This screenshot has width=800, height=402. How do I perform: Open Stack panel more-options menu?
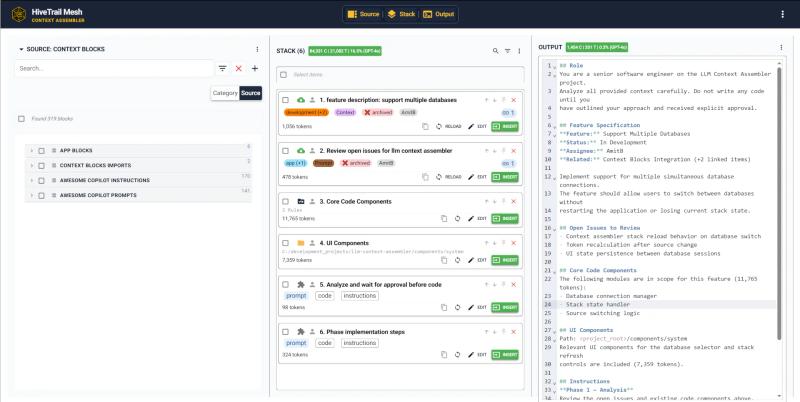(519, 51)
